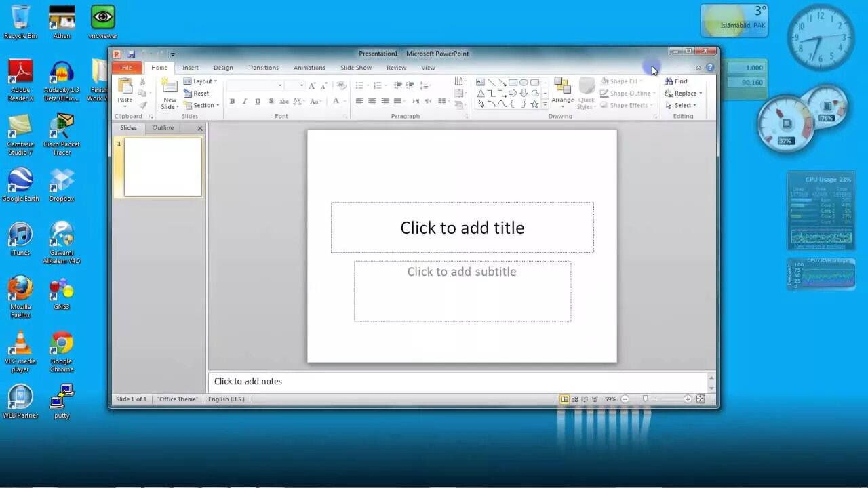Open the Layout dropdown
868x488 pixels.
point(200,81)
